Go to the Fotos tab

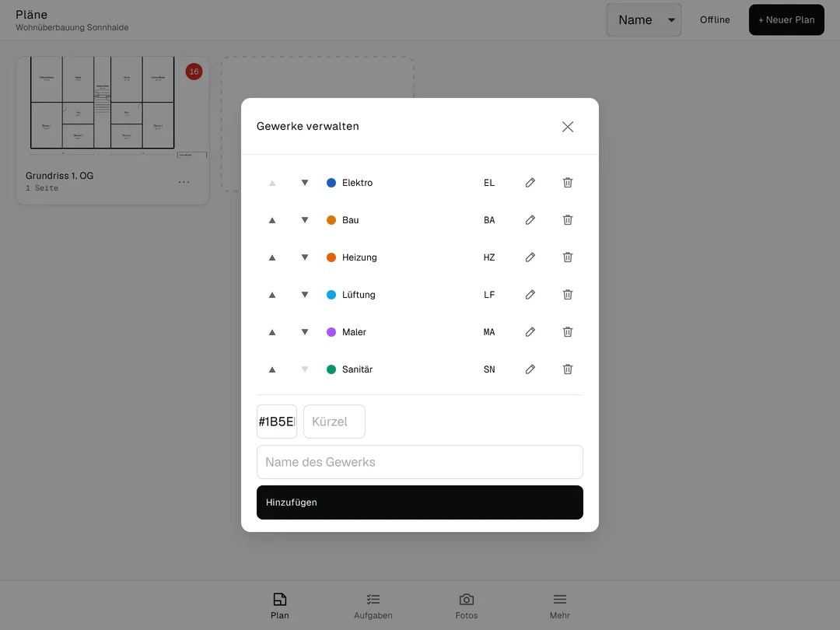[467, 606]
